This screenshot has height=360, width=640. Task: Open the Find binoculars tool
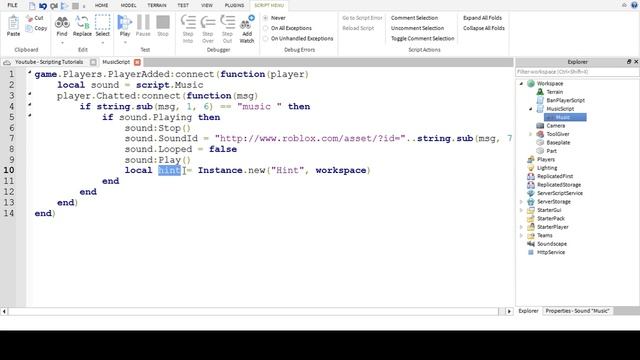pyautogui.click(x=62, y=26)
